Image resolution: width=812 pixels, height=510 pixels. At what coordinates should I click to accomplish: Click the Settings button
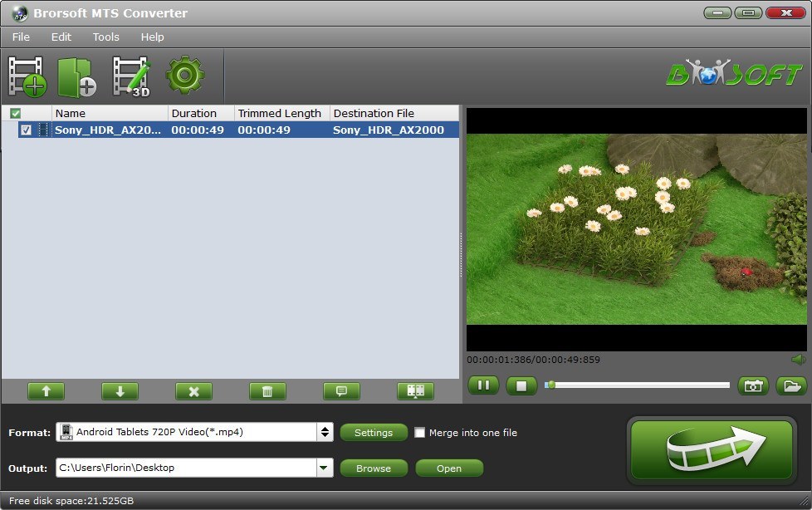374,433
